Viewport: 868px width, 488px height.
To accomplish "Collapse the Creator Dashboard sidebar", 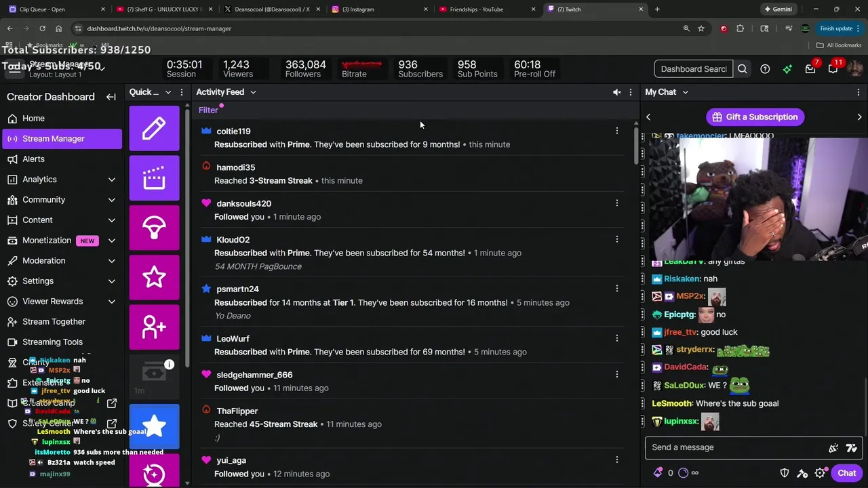I will pyautogui.click(x=111, y=97).
